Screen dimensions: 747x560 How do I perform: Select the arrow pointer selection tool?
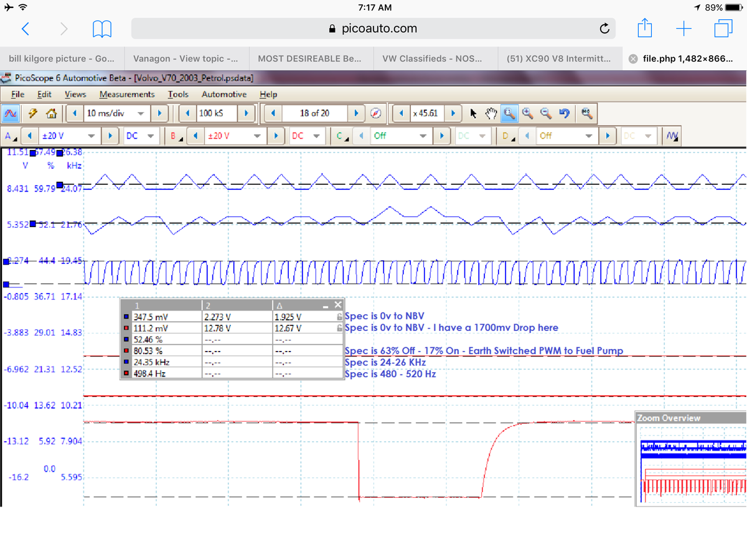473,113
